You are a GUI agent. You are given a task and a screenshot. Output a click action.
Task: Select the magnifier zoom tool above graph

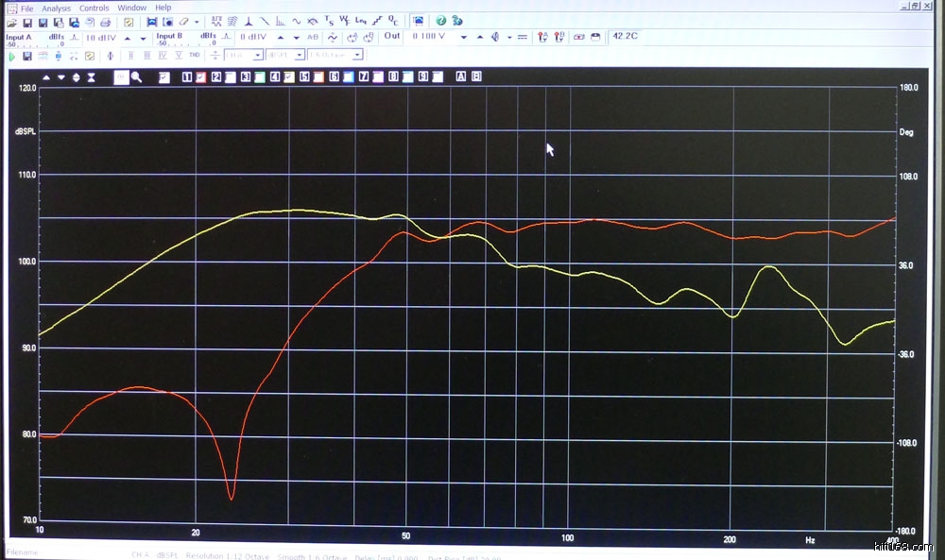tap(136, 77)
